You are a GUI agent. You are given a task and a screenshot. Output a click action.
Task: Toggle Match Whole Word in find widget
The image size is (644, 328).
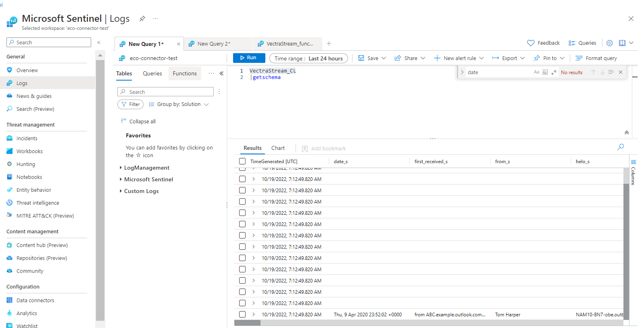[545, 72]
